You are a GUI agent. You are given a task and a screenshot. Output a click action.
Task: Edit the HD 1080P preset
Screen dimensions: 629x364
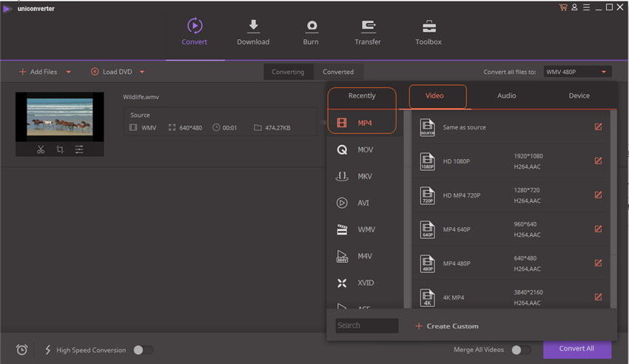coord(598,161)
